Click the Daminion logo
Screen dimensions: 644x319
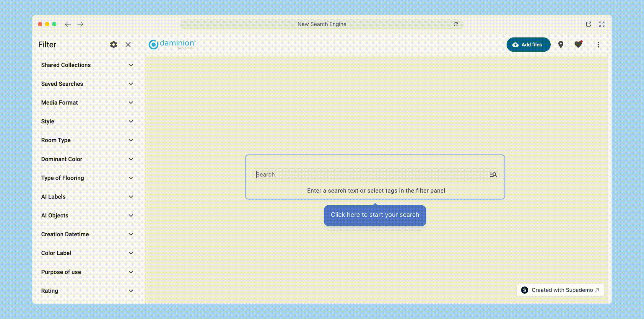pyautogui.click(x=172, y=44)
